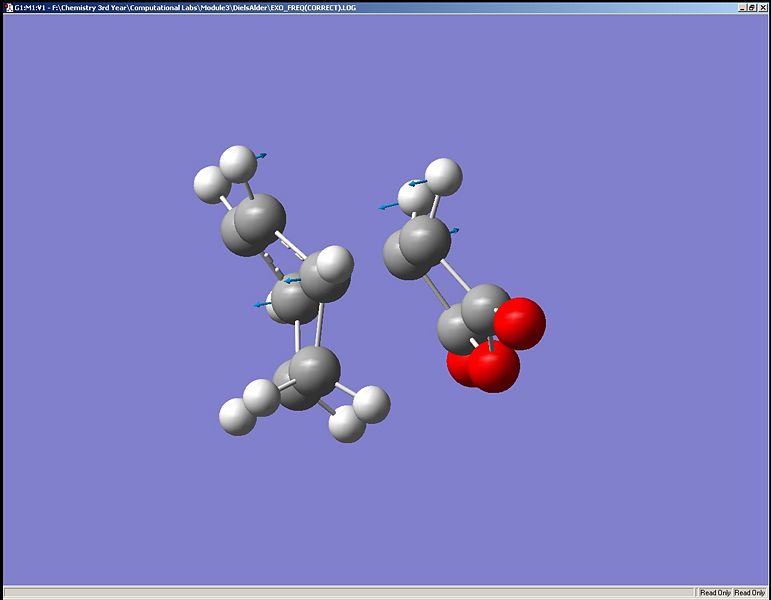Select the rightmost red oxygen atom

coord(520,324)
